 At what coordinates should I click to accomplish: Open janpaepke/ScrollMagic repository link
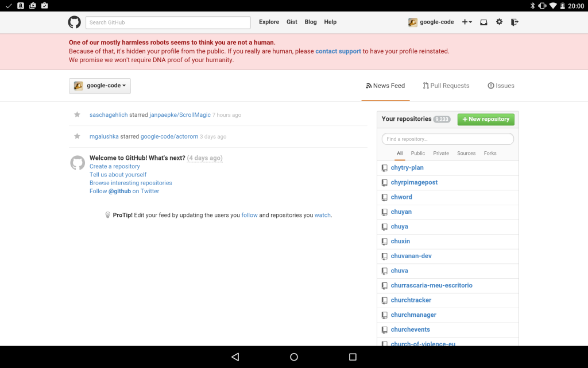pyautogui.click(x=180, y=115)
